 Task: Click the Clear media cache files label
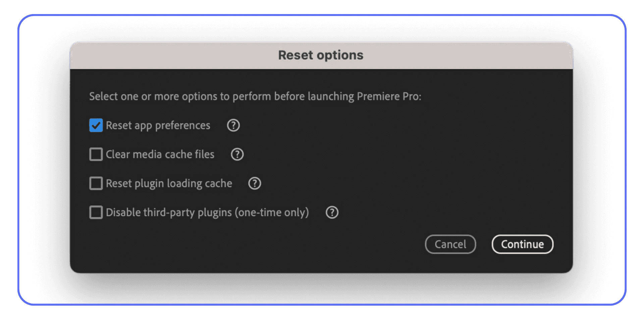(160, 154)
